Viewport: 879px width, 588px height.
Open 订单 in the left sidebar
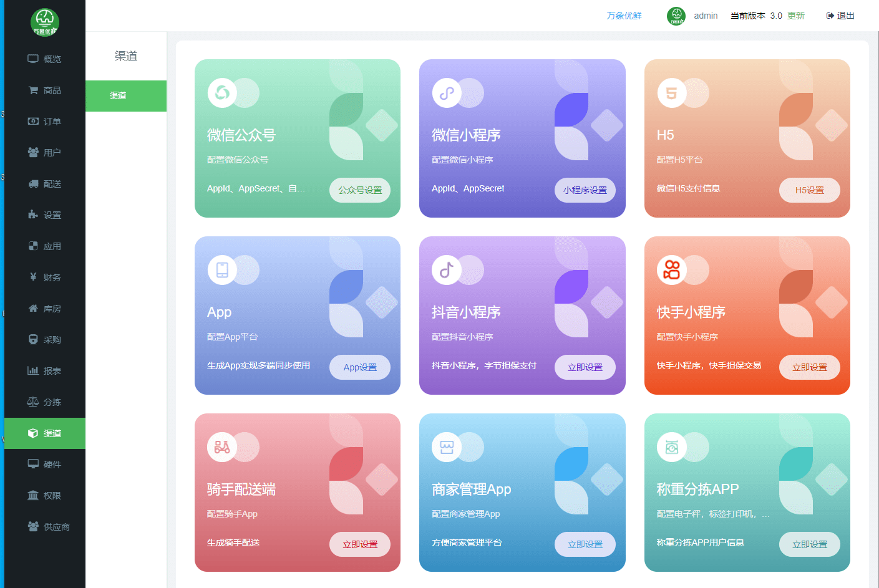coord(45,122)
